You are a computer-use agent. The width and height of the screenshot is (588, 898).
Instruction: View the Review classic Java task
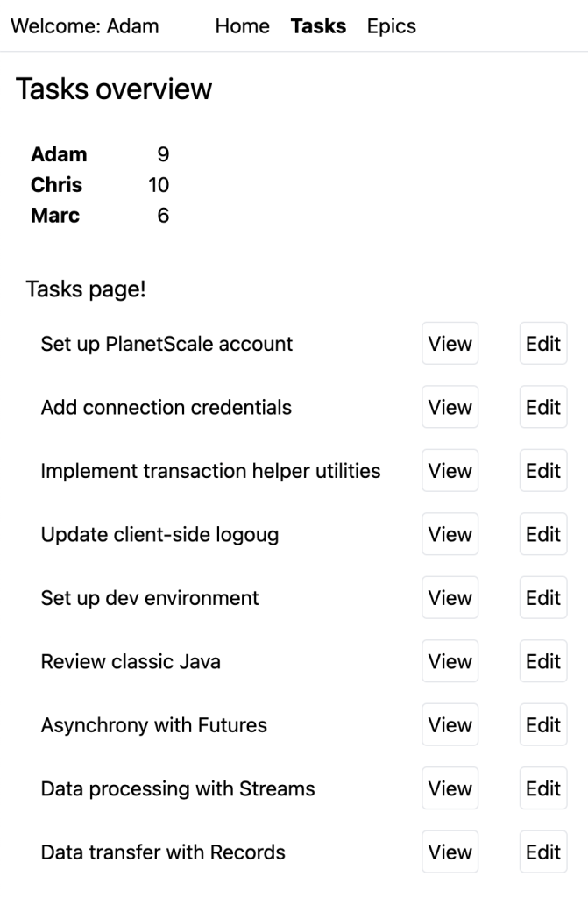click(450, 661)
